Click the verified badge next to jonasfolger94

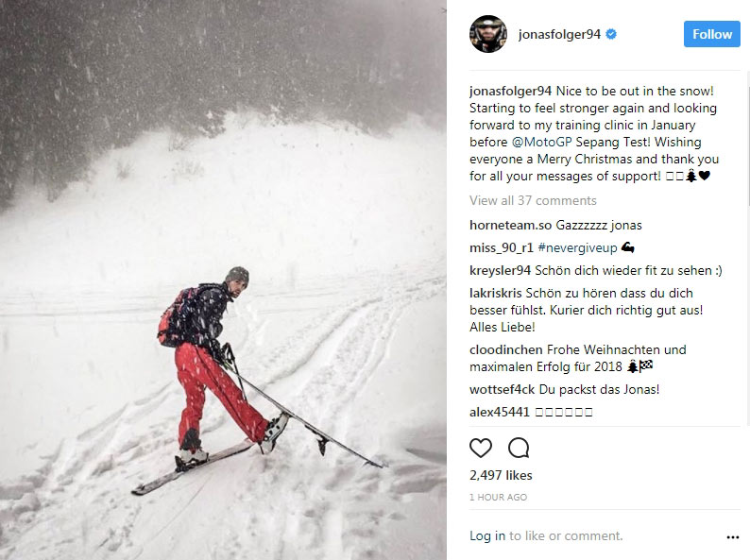pyautogui.click(x=611, y=34)
